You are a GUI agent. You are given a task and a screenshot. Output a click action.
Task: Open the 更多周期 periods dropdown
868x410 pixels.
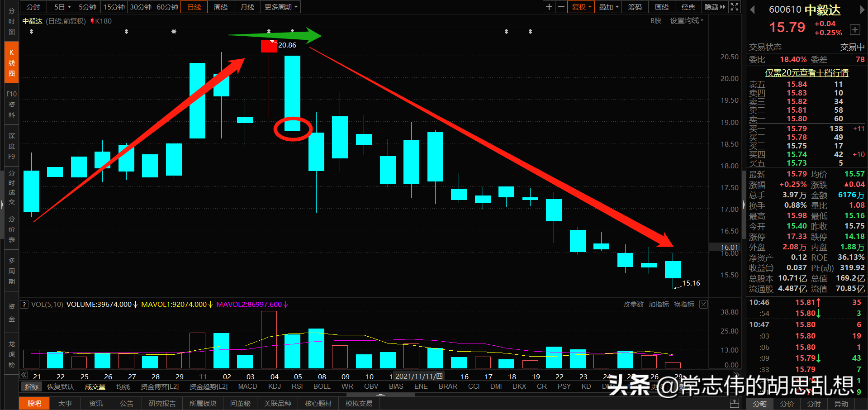pos(280,7)
